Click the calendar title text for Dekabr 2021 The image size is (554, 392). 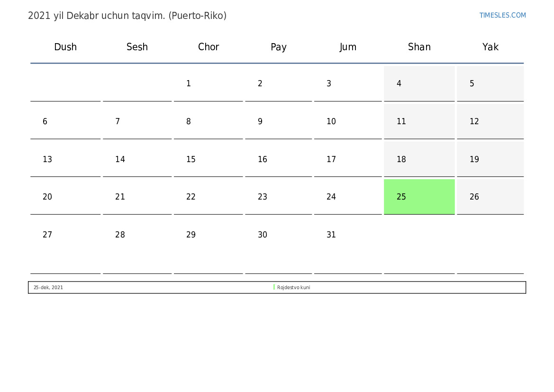click(x=127, y=16)
